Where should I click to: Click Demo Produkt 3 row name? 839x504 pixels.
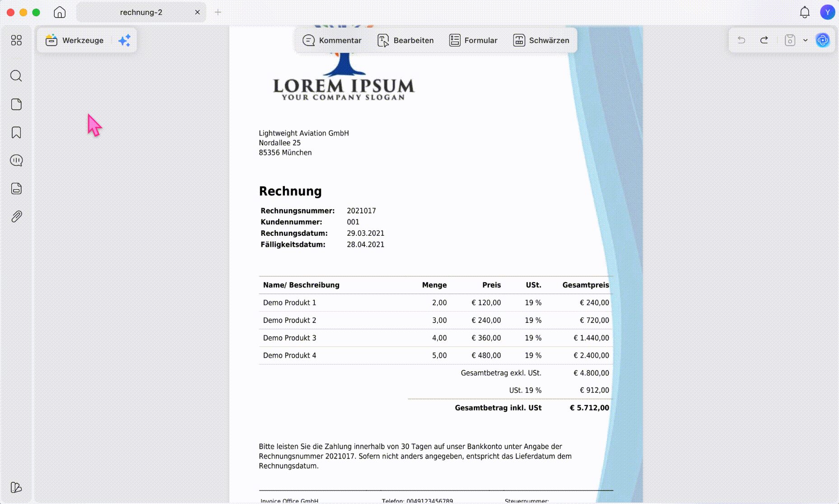289,338
